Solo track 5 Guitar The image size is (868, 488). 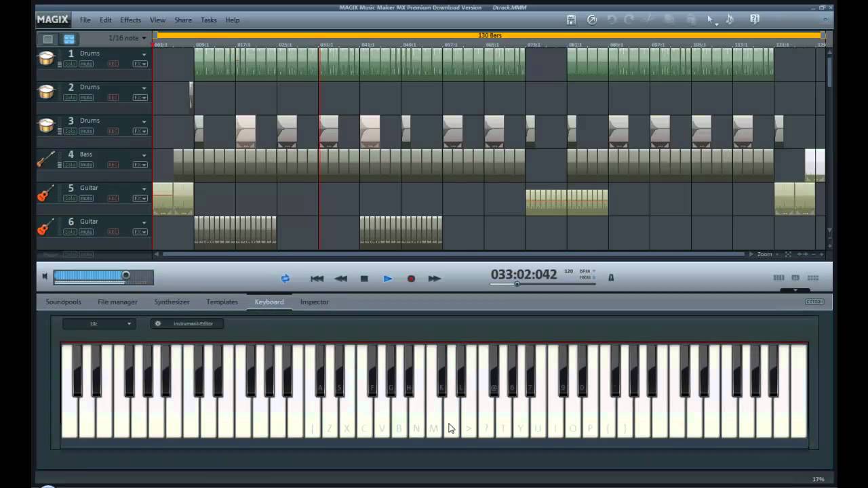71,199
